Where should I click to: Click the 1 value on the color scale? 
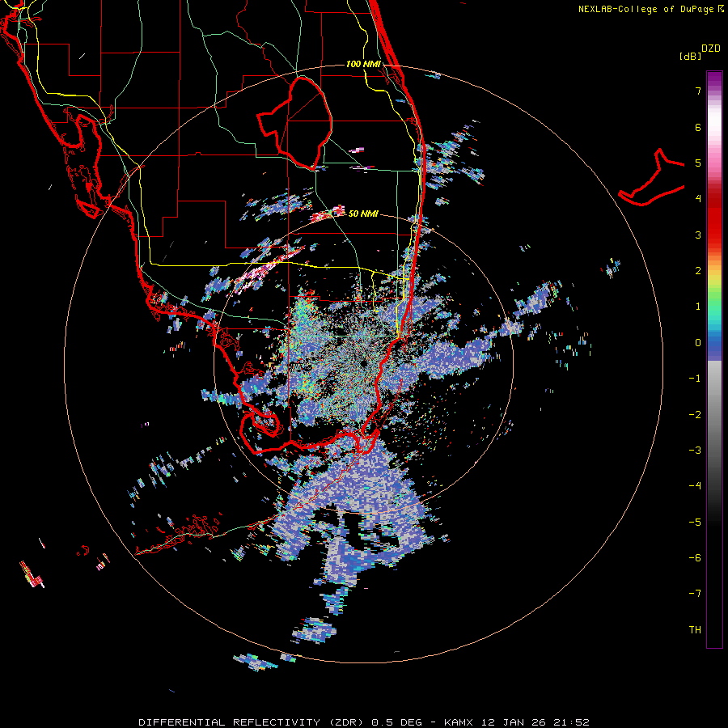698,307
